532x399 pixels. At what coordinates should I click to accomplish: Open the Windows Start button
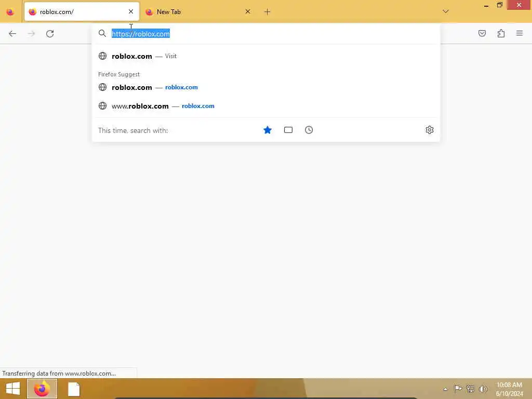[x=13, y=389]
